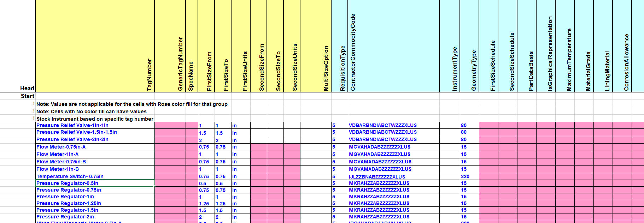The width and height of the screenshot is (644, 223).
Task: Click cell Pressure Regulator-0.75in
Action: (x=95, y=190)
